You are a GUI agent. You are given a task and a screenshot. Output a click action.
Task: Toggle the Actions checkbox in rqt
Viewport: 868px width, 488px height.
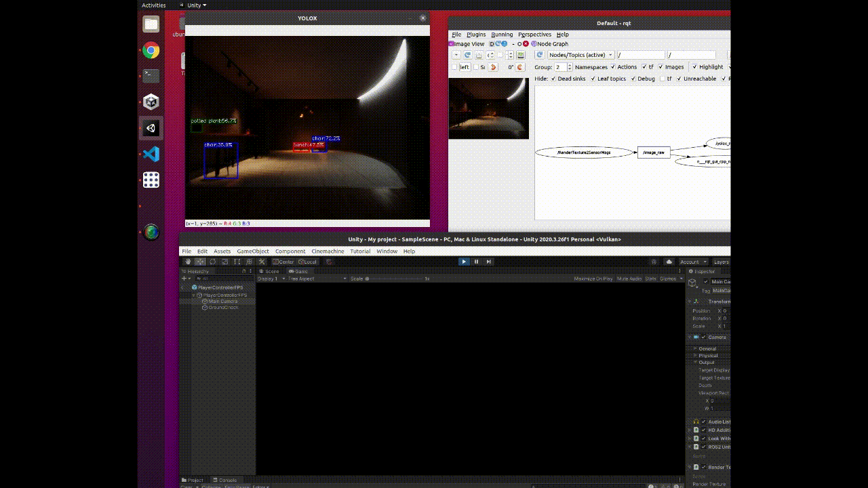613,67
